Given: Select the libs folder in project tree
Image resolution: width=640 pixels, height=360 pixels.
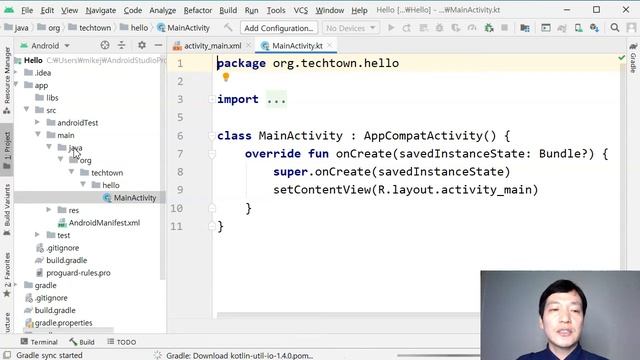Looking at the screenshot, I should pyautogui.click(x=47, y=98).
